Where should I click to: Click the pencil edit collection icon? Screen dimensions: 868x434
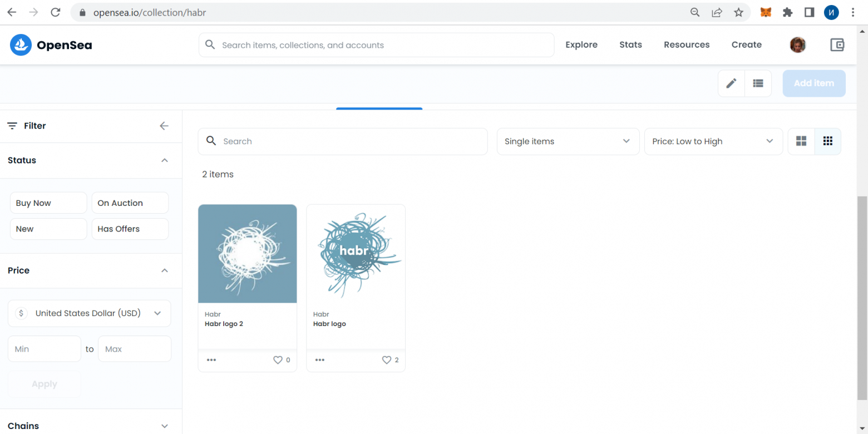coord(731,83)
